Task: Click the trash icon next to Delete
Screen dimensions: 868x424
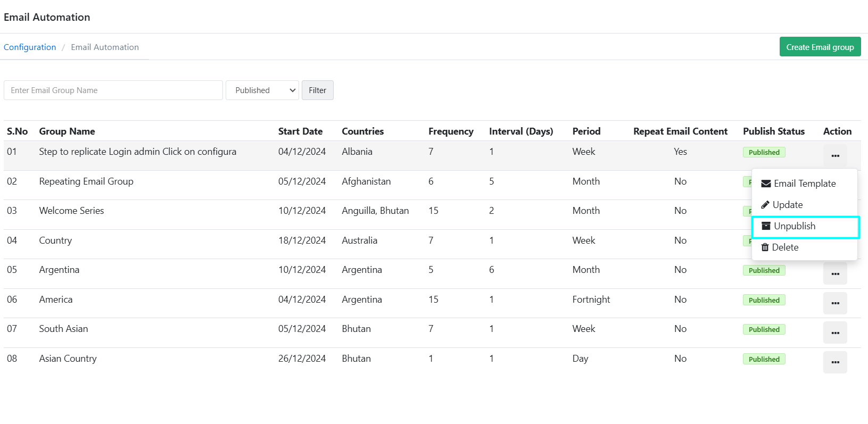Action: (765, 247)
